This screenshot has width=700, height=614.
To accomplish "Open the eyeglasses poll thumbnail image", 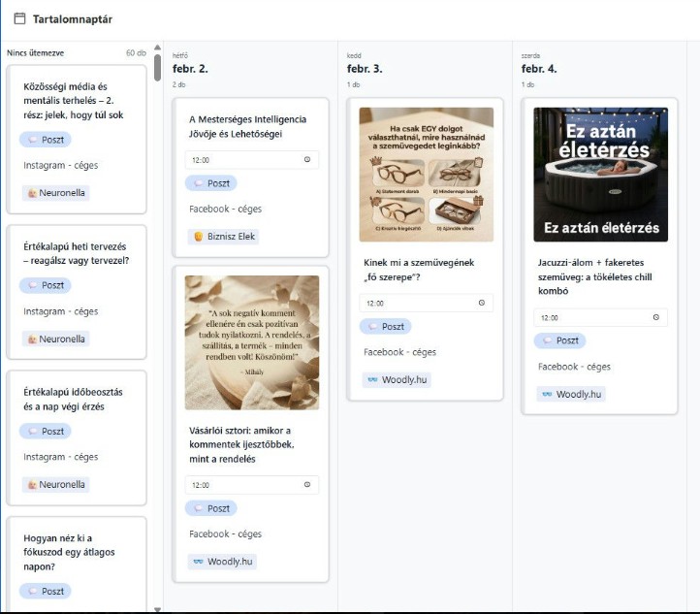I will (x=427, y=175).
